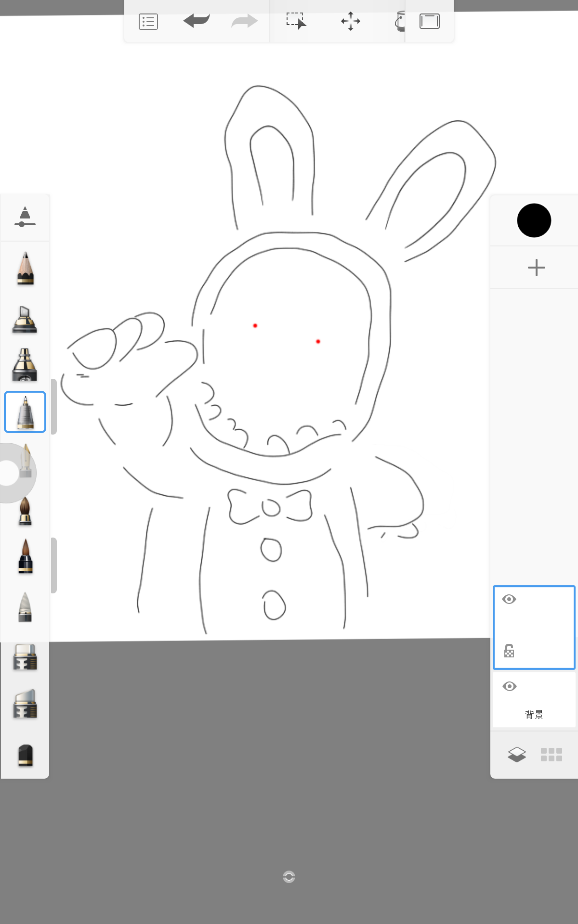Select the pencil brush

(25, 268)
